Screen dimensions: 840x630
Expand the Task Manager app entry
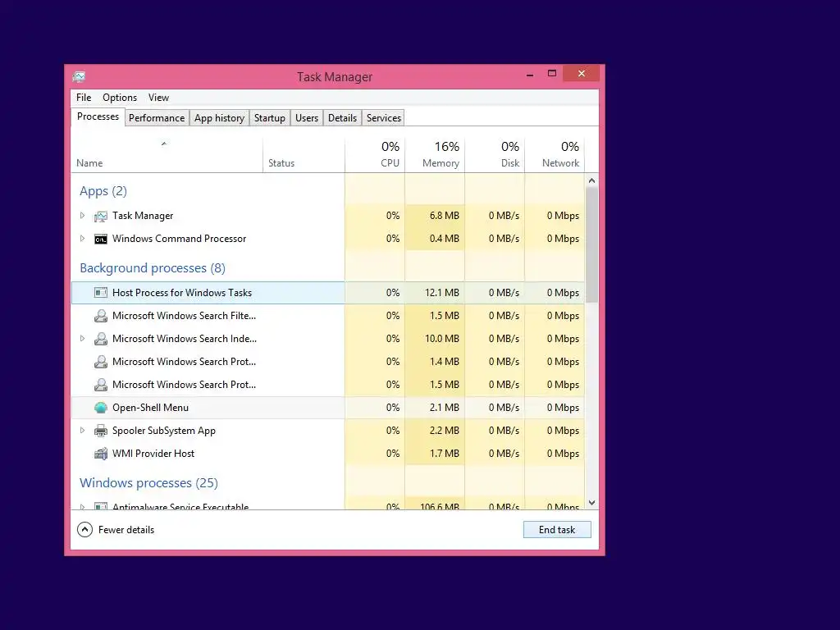82,216
